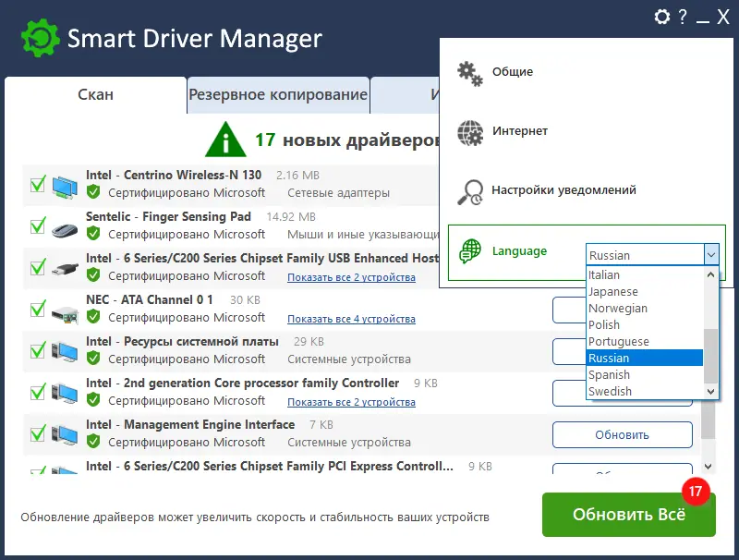Open help via the question mark icon

pos(683,17)
